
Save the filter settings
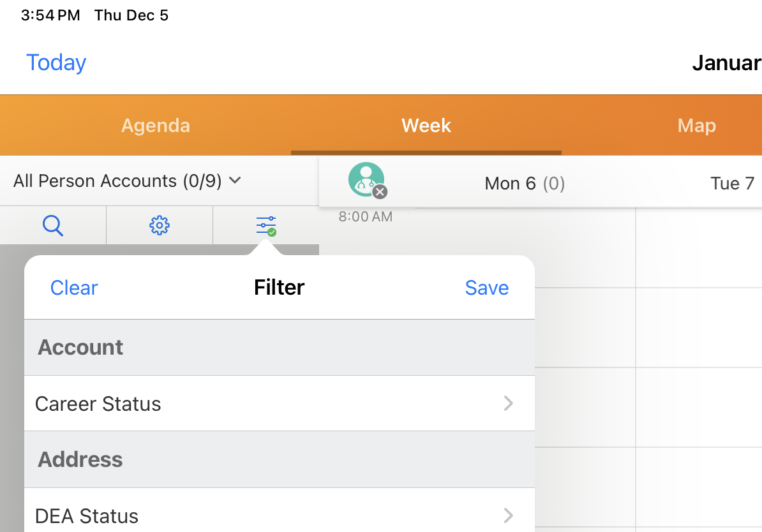[x=487, y=288]
